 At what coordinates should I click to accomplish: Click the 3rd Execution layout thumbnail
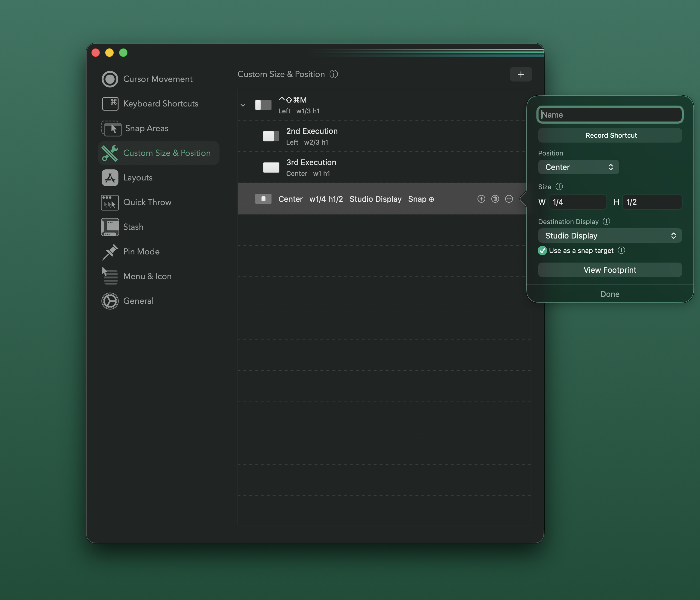pyautogui.click(x=271, y=168)
